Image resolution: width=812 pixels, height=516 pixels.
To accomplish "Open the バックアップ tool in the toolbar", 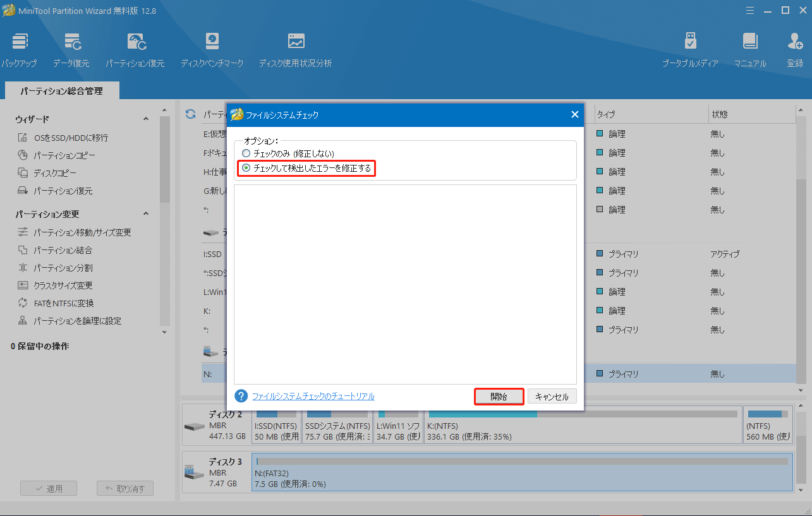I will [20, 49].
